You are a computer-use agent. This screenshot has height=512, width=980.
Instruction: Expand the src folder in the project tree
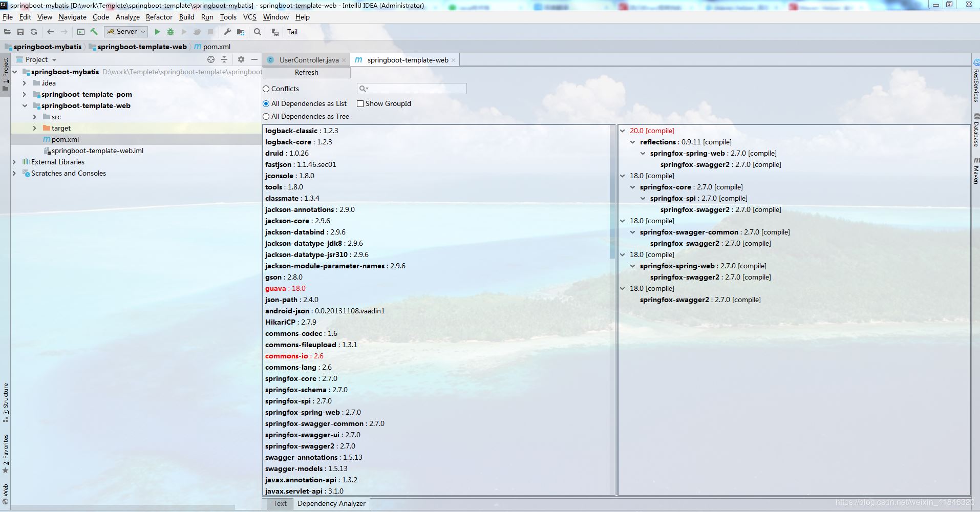click(34, 117)
